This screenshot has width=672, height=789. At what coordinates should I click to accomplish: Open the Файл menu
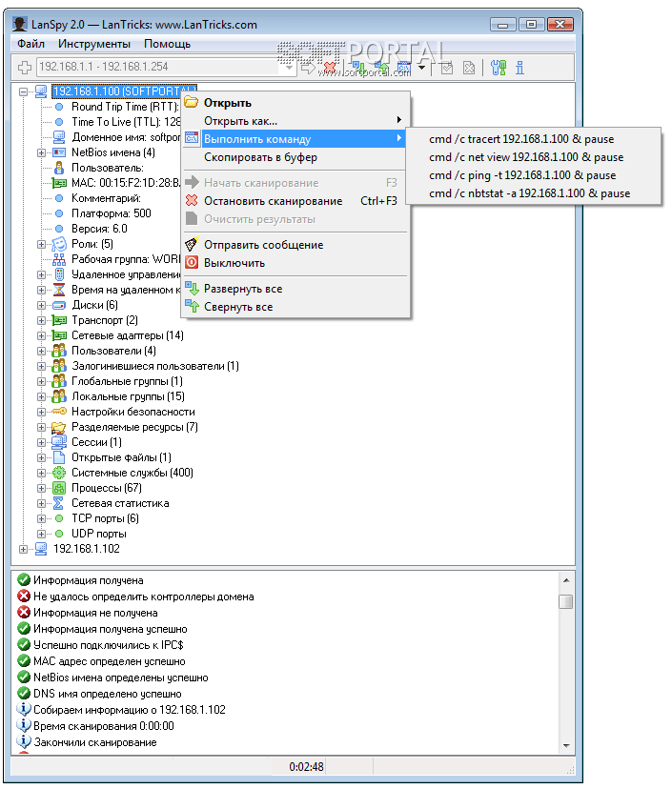coord(31,44)
